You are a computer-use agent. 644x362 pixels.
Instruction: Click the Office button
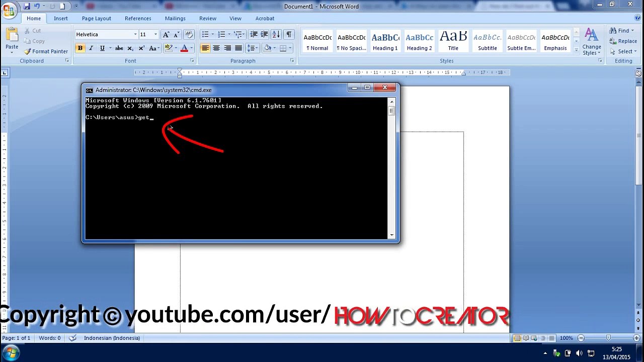click(x=9, y=10)
